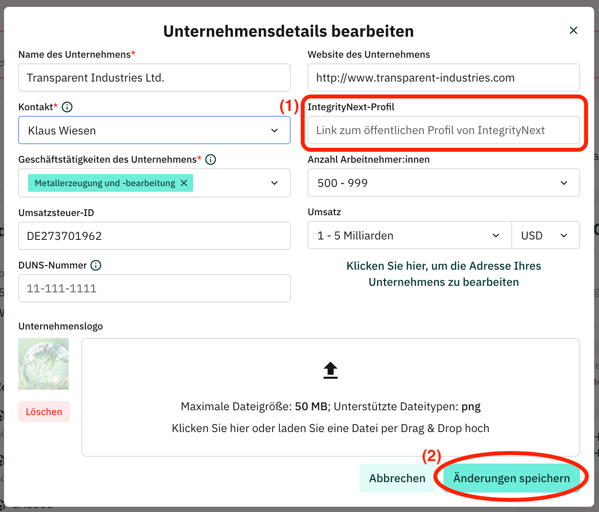Close the Unternehmensdetails bearbeiten dialog
This screenshot has width=599, height=512.
(573, 30)
